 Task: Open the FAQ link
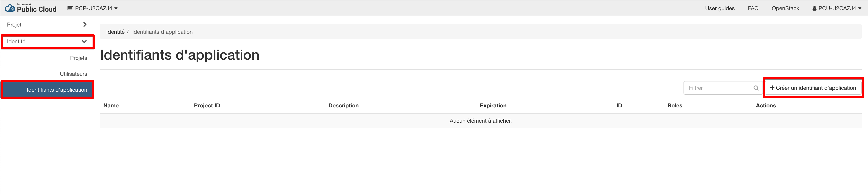[x=753, y=8]
